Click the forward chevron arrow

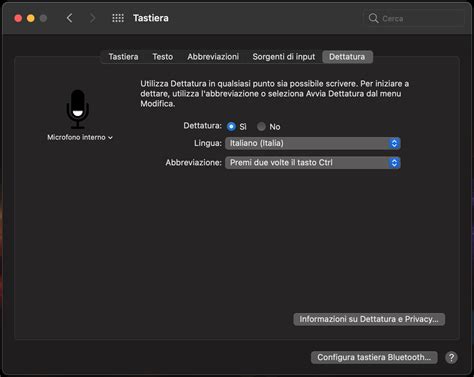pyautogui.click(x=92, y=18)
